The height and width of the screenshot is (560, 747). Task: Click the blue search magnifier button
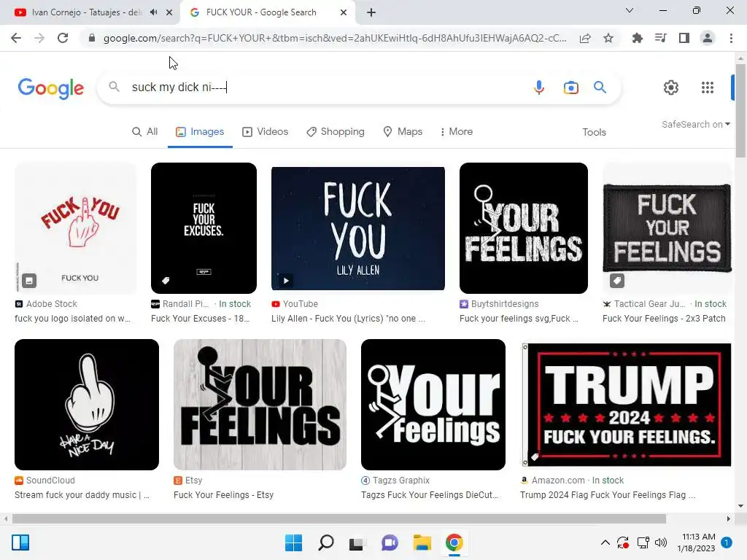[x=600, y=87]
